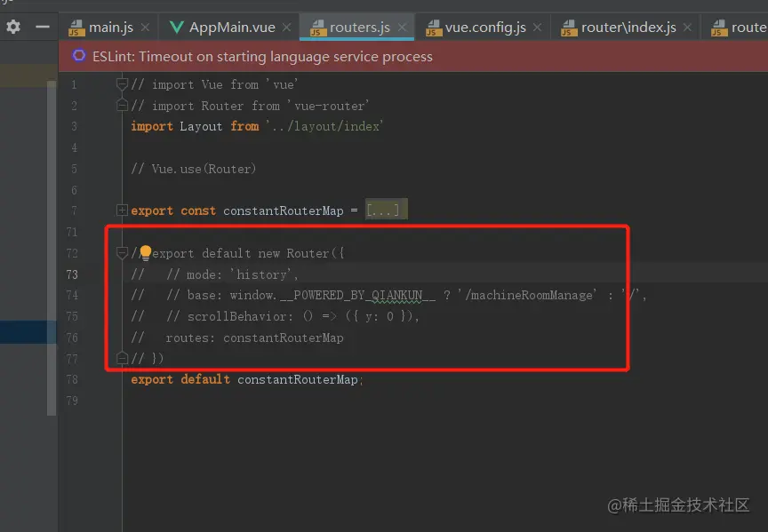Click the '../layout/index' string path
768x532 pixels.
coord(324,126)
